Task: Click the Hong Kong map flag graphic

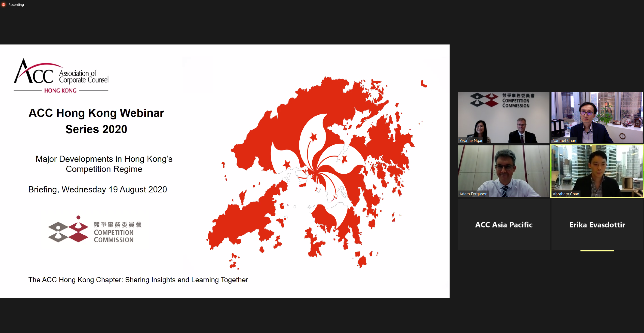Action: tap(316, 172)
